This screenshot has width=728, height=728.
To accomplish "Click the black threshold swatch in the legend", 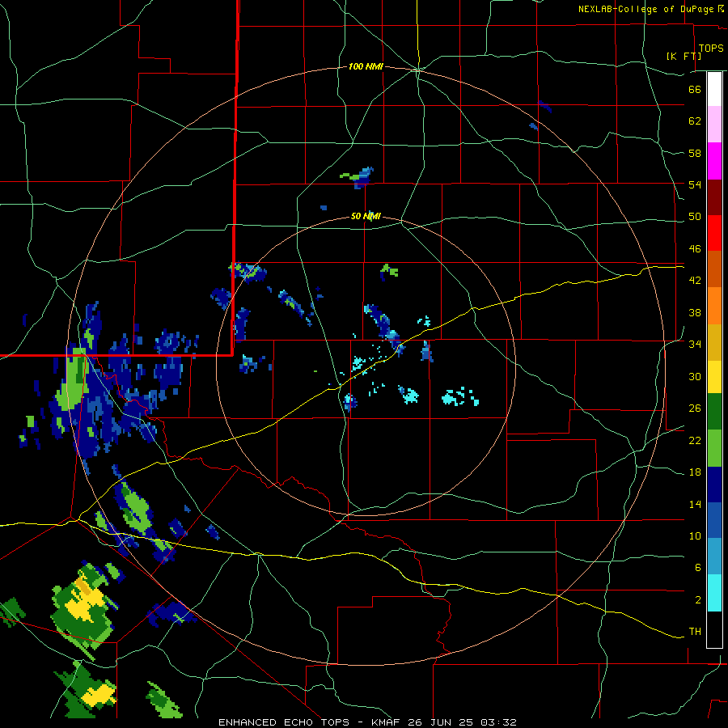I will 714,629.
